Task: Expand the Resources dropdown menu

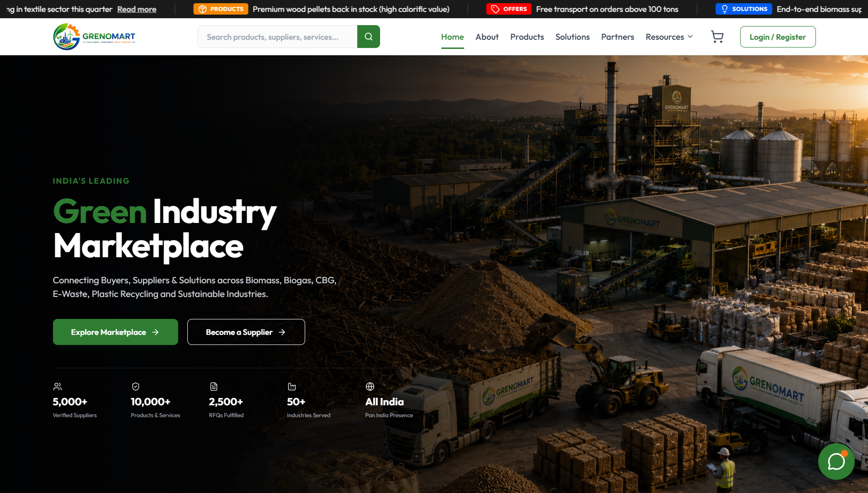Action: pyautogui.click(x=669, y=37)
